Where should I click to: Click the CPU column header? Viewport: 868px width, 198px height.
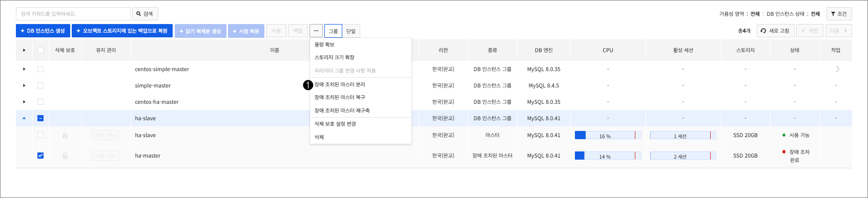tap(608, 50)
